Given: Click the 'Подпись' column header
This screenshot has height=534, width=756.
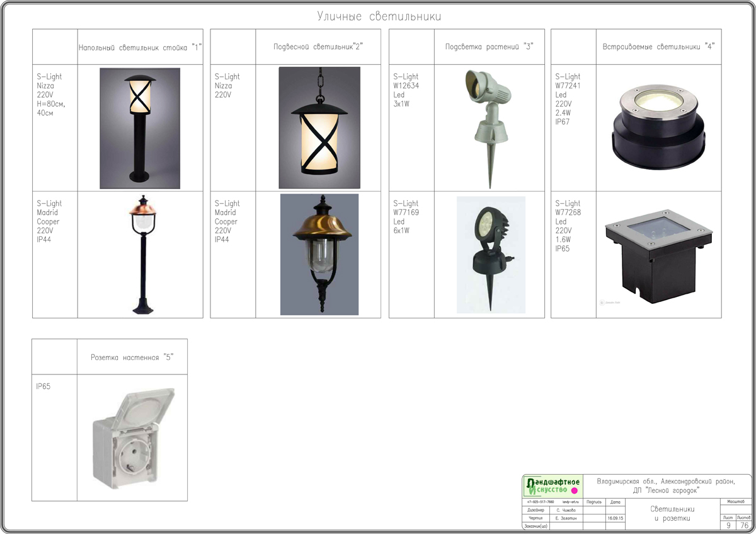Looking at the screenshot, I should (x=594, y=502).
